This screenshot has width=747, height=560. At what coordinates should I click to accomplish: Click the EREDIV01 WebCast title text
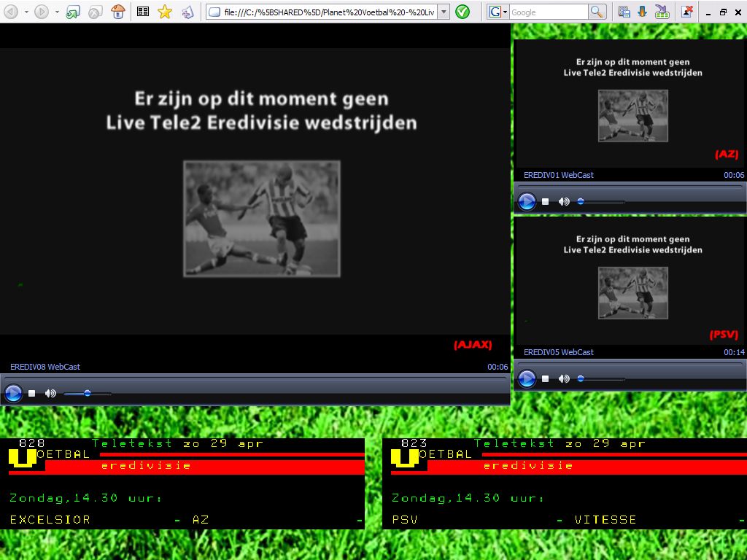(x=559, y=175)
